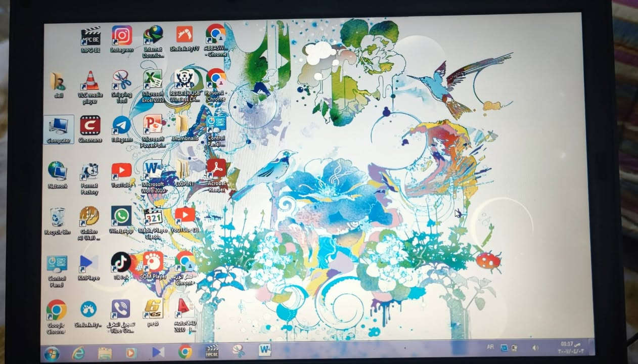Click the volume speaker tray icon
The width and height of the screenshot is (638, 364).
[x=535, y=348]
